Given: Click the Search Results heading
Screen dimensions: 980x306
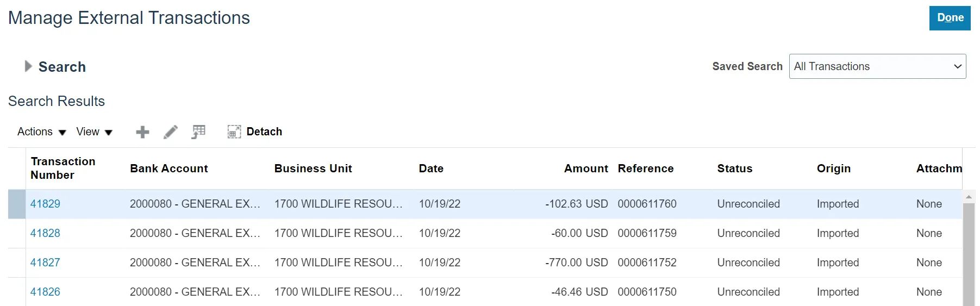Looking at the screenshot, I should point(57,101).
